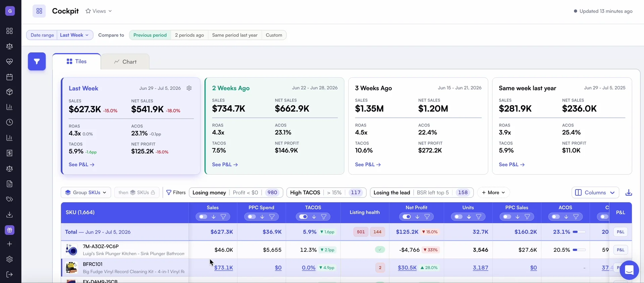Click the 7M-A3OZ-9C6P product thumbnail
644x283 pixels.
[71, 250]
